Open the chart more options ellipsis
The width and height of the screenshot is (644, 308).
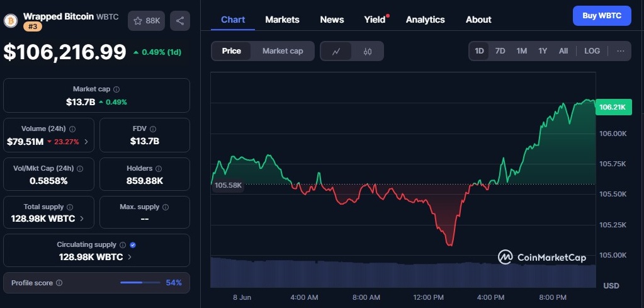click(x=621, y=51)
